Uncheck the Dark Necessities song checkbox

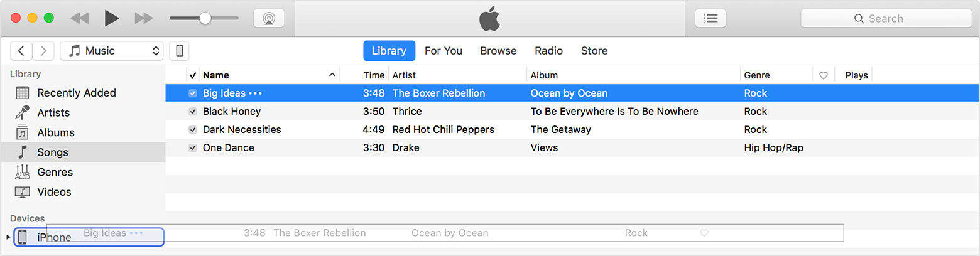(193, 129)
